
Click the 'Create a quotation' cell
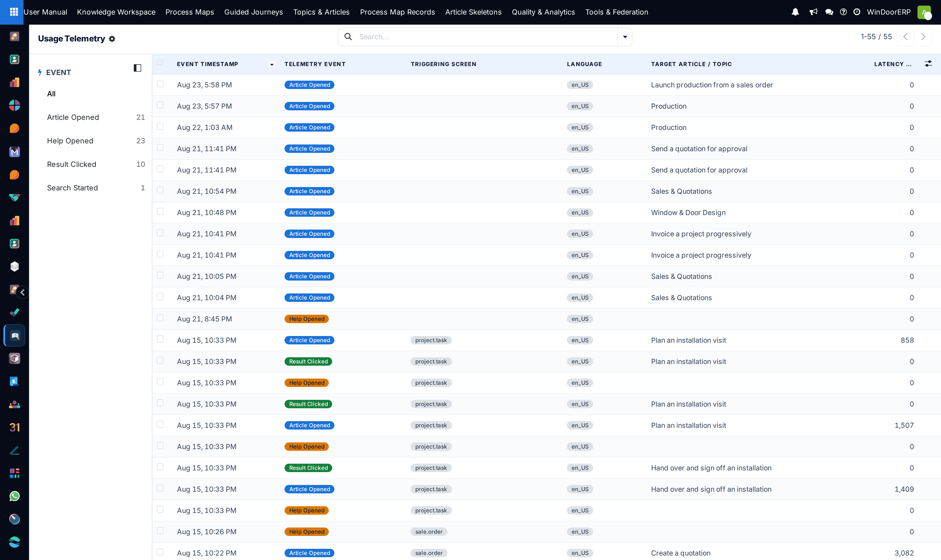[681, 553]
